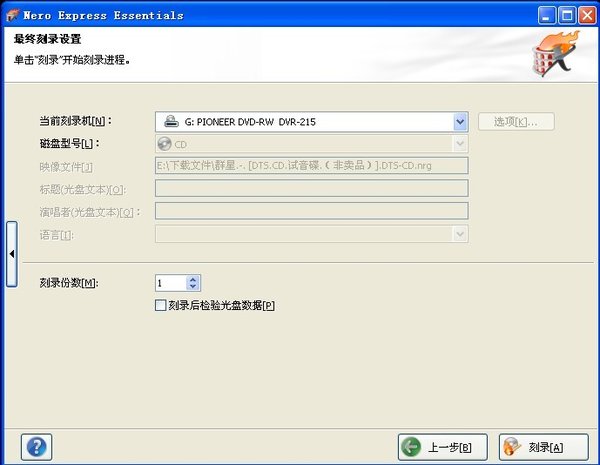Increase number of copies with up arrow
Image resolution: width=600 pixels, height=465 pixels.
click(x=193, y=279)
